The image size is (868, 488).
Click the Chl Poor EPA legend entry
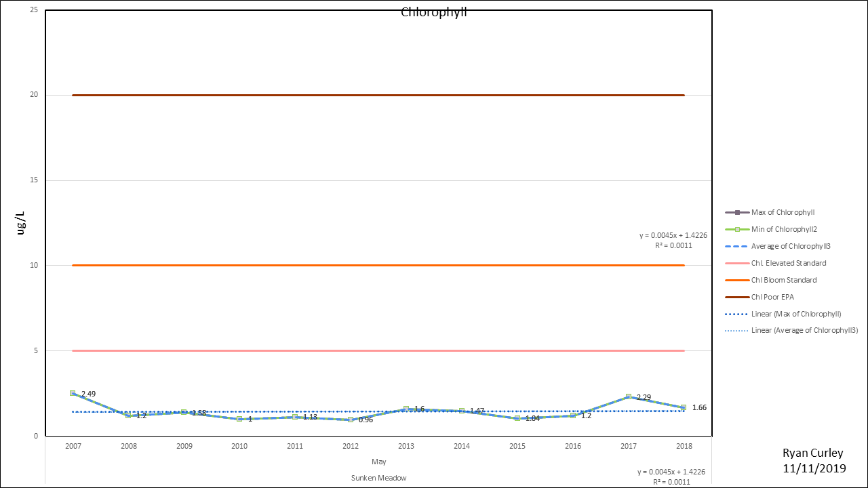[774, 297]
